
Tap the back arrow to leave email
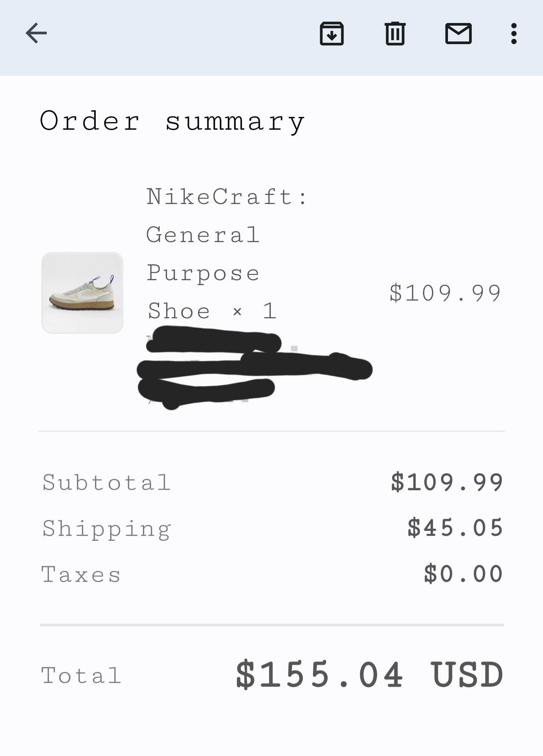point(36,33)
